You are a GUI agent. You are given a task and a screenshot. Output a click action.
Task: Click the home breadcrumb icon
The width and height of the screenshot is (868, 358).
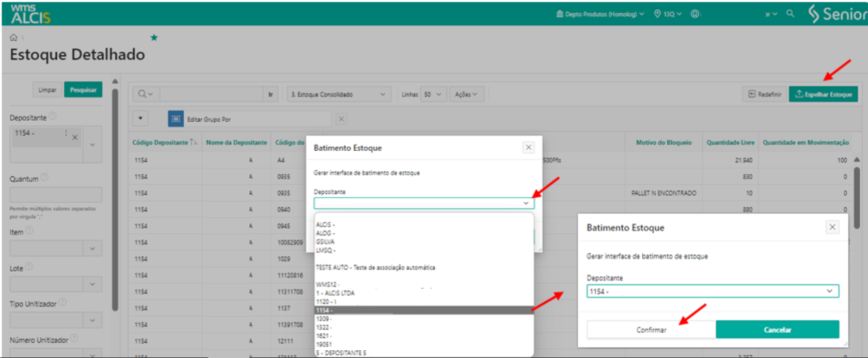[x=13, y=37]
